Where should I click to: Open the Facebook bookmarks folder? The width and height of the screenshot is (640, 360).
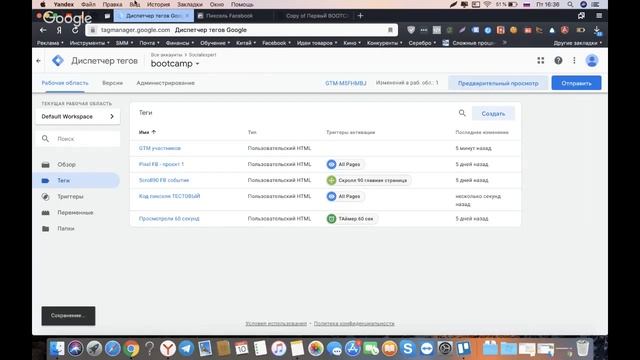[276, 43]
